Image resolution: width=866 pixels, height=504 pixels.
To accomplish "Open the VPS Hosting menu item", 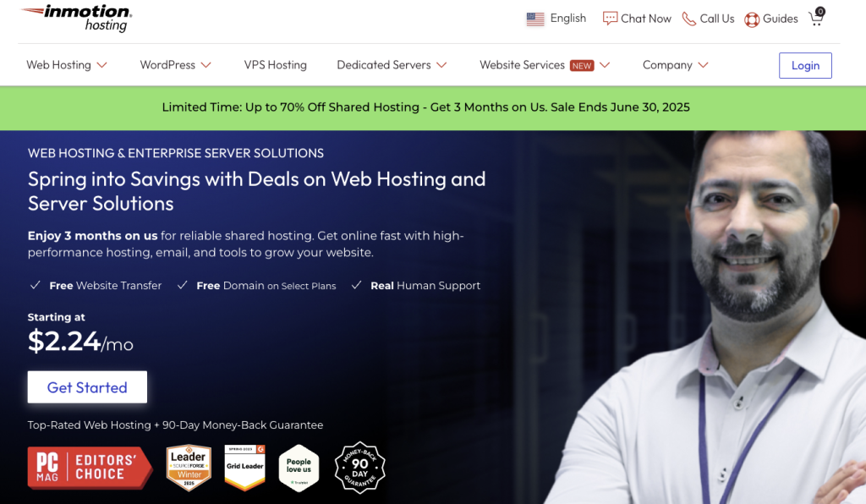I will click(x=275, y=65).
